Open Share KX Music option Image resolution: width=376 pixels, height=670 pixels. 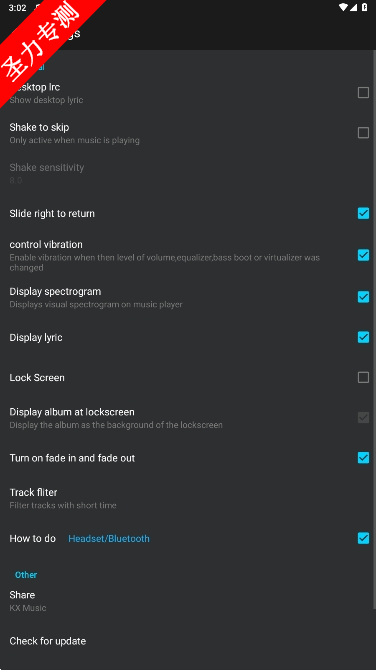(188, 601)
